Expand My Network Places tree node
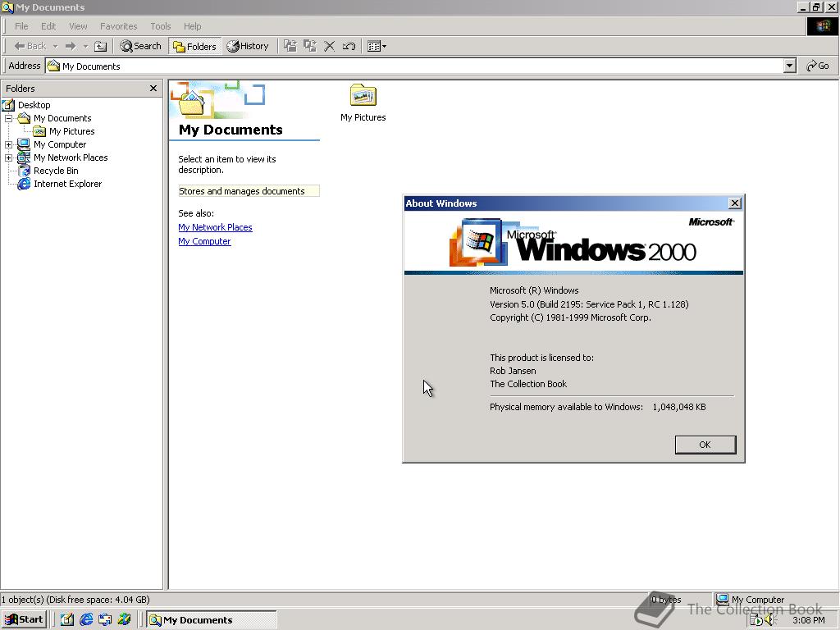 tap(8, 157)
